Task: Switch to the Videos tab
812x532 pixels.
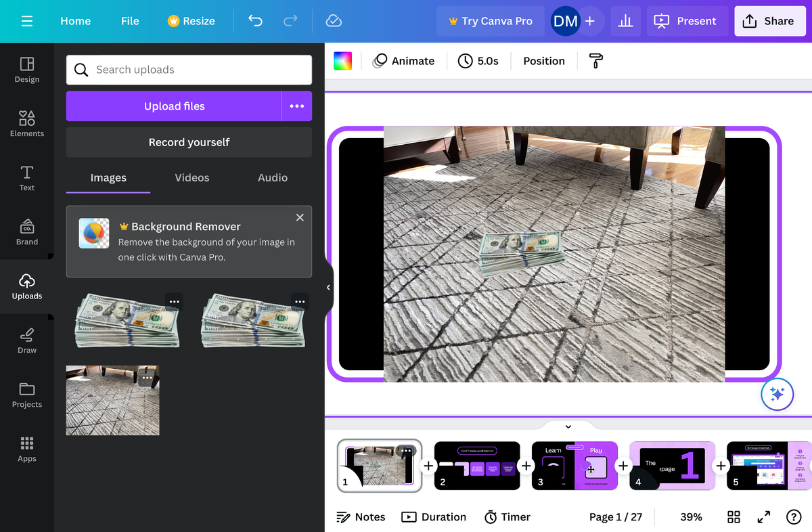Action: pos(191,177)
